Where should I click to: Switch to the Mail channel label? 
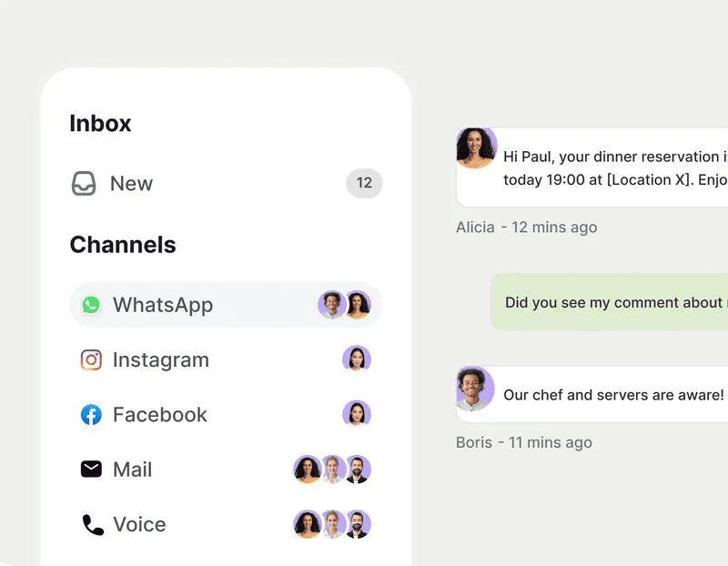pyautogui.click(x=133, y=470)
